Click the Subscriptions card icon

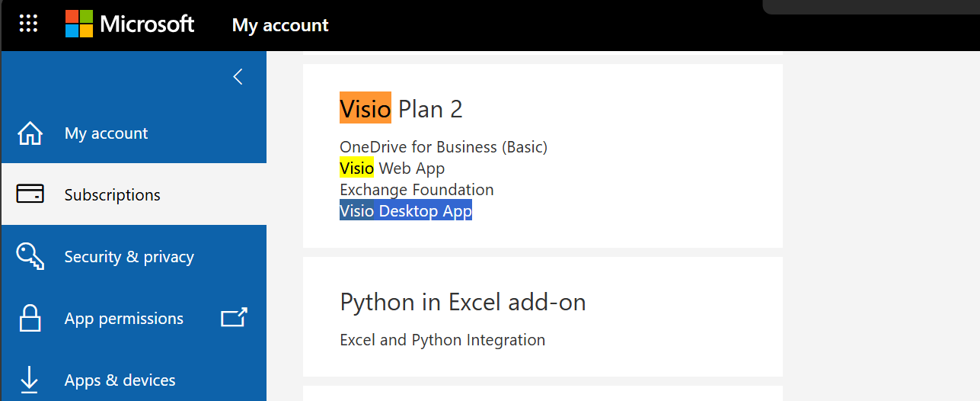point(30,195)
